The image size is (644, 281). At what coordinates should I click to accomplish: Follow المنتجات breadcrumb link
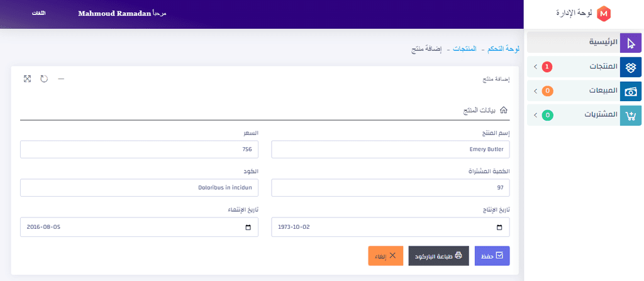[465, 49]
